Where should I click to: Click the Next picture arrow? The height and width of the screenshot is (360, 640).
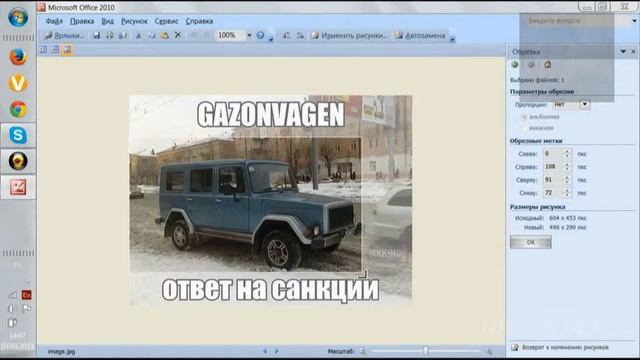[276, 351]
